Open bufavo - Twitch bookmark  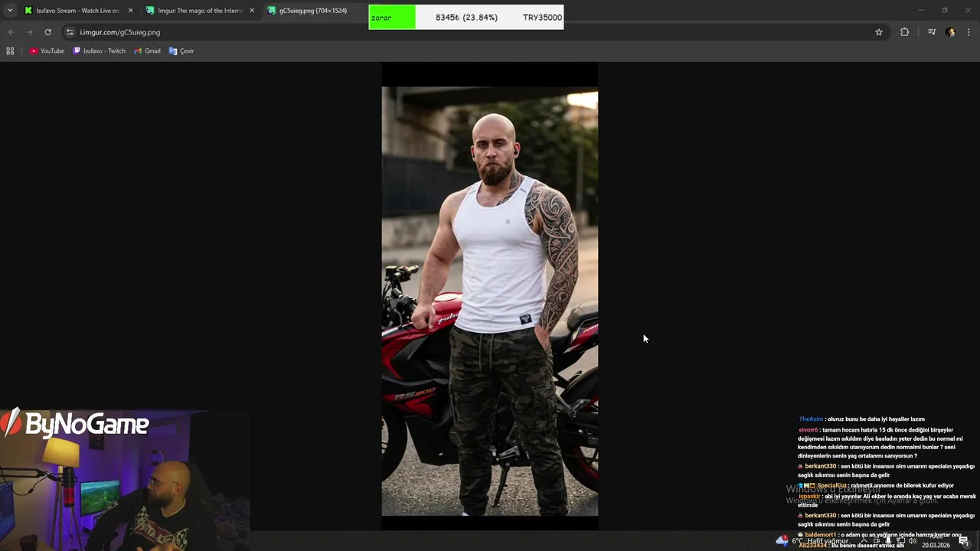tap(100, 51)
